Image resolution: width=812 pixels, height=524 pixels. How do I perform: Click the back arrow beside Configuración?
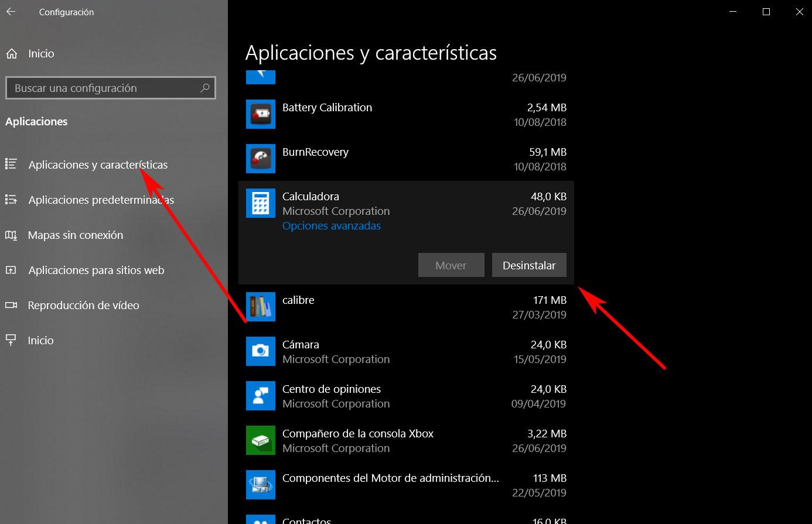coord(11,12)
